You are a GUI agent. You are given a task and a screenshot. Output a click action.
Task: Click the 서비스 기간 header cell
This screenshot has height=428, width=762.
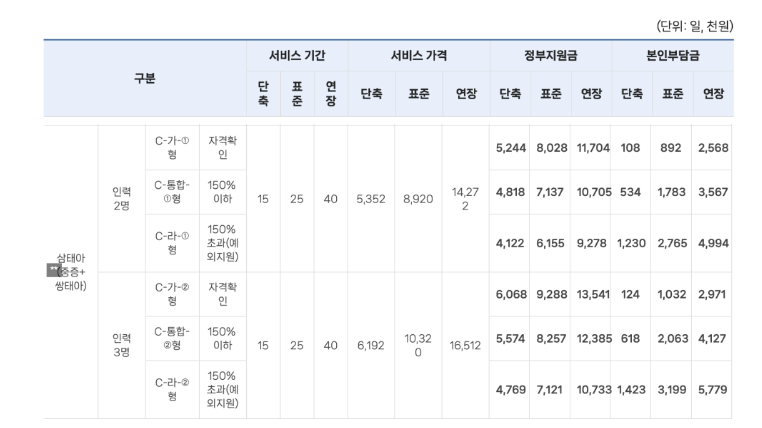[x=296, y=56]
